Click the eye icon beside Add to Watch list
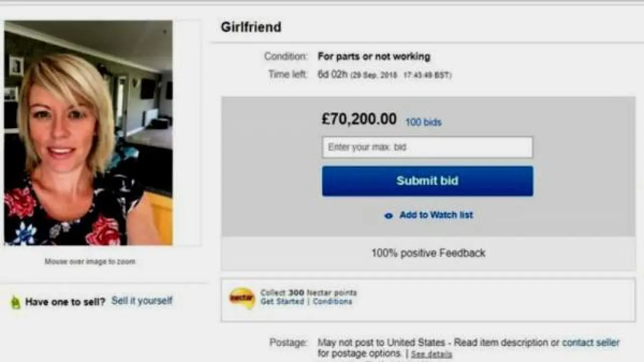 point(388,216)
